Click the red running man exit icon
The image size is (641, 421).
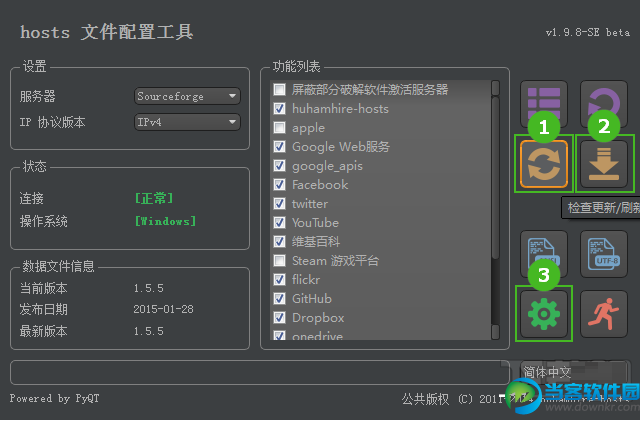pos(604,314)
